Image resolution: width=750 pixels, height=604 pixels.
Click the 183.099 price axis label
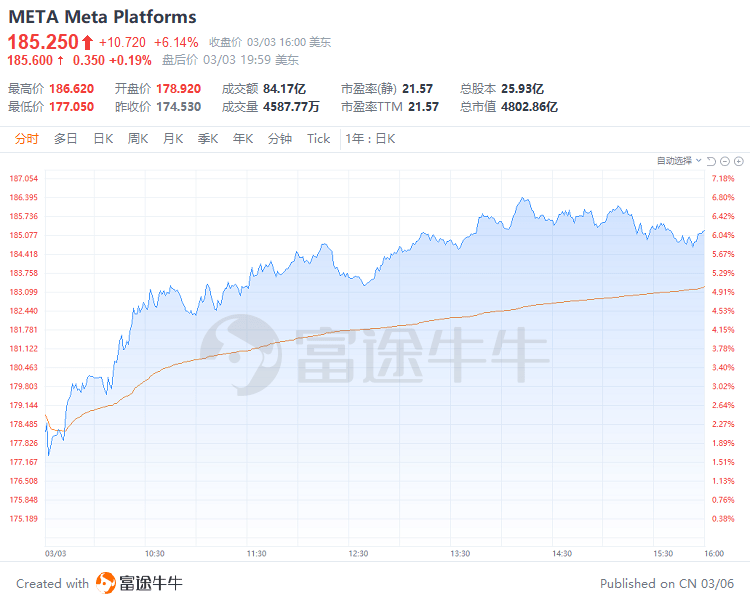(23, 292)
